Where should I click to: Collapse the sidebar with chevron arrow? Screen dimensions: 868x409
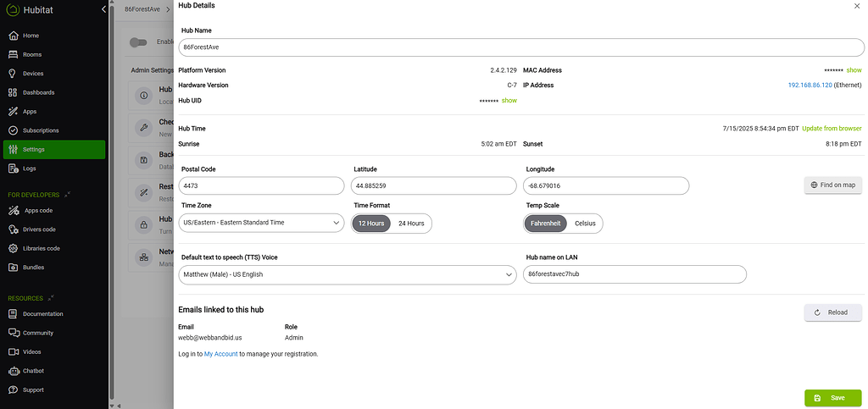[103, 9]
